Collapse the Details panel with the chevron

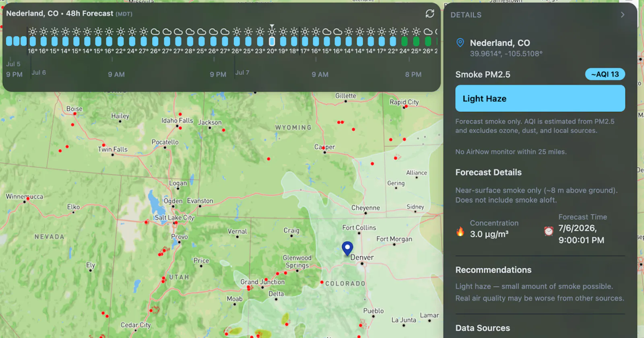623,15
